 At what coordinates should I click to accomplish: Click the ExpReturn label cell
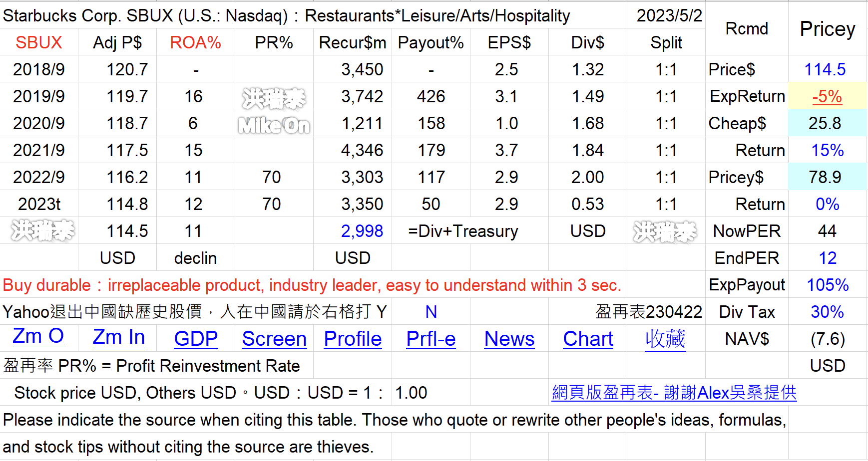[747, 96]
